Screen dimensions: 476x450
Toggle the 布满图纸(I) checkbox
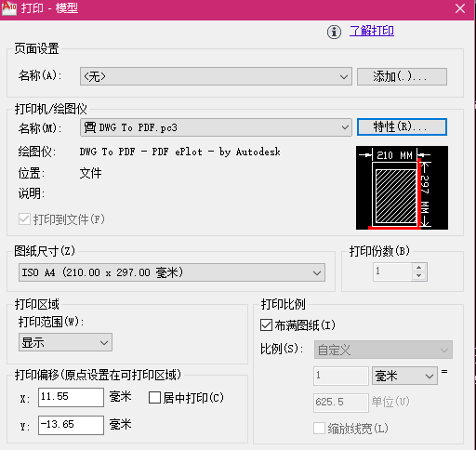(267, 325)
